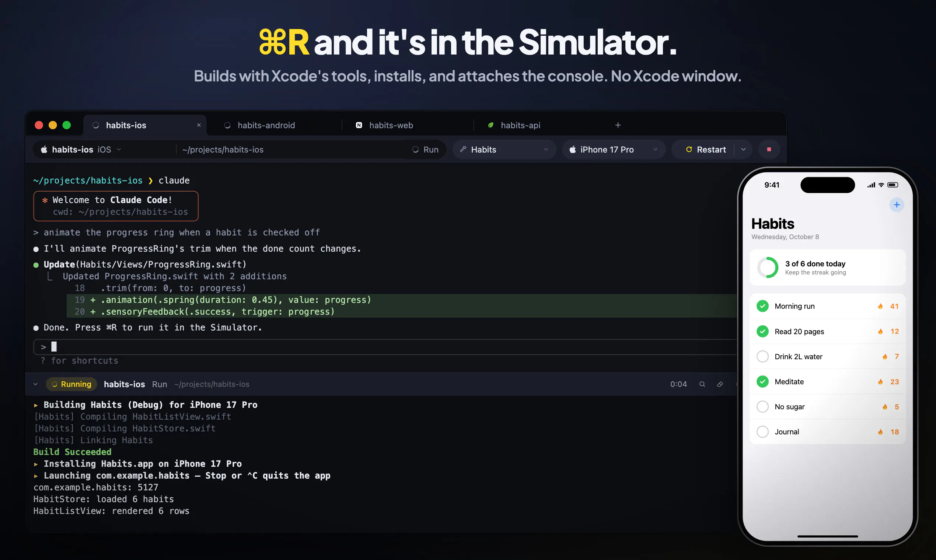
Task: Open search in the run output panel
Action: (x=702, y=384)
